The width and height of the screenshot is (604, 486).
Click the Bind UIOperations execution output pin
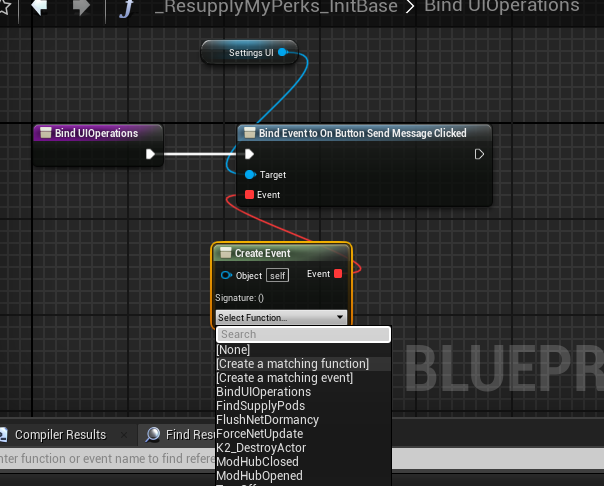click(x=150, y=154)
